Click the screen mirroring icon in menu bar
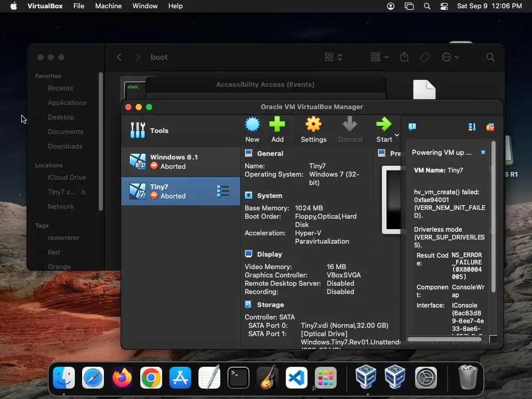532x399 pixels. [409, 6]
